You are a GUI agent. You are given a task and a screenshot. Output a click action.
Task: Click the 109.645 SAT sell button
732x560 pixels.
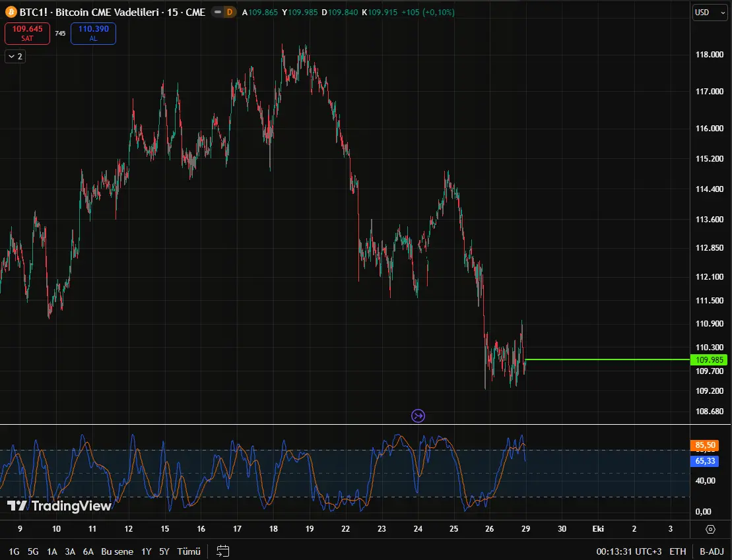pyautogui.click(x=27, y=33)
